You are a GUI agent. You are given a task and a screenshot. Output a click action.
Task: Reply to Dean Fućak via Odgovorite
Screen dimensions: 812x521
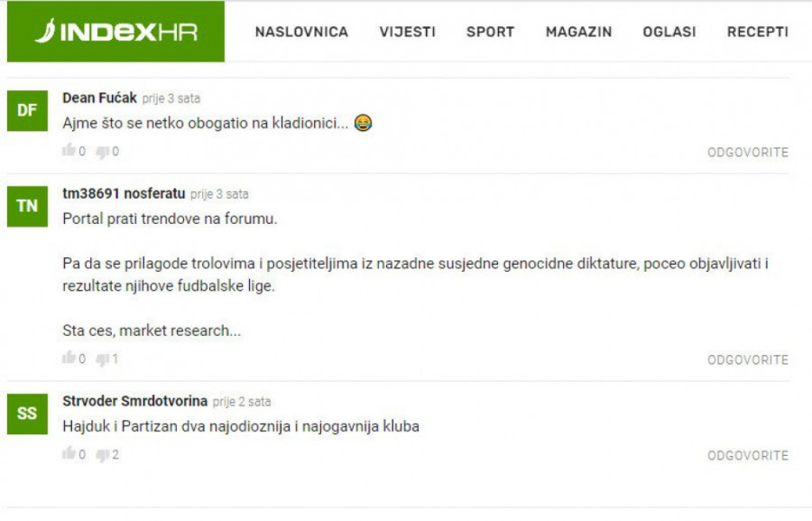tap(748, 153)
